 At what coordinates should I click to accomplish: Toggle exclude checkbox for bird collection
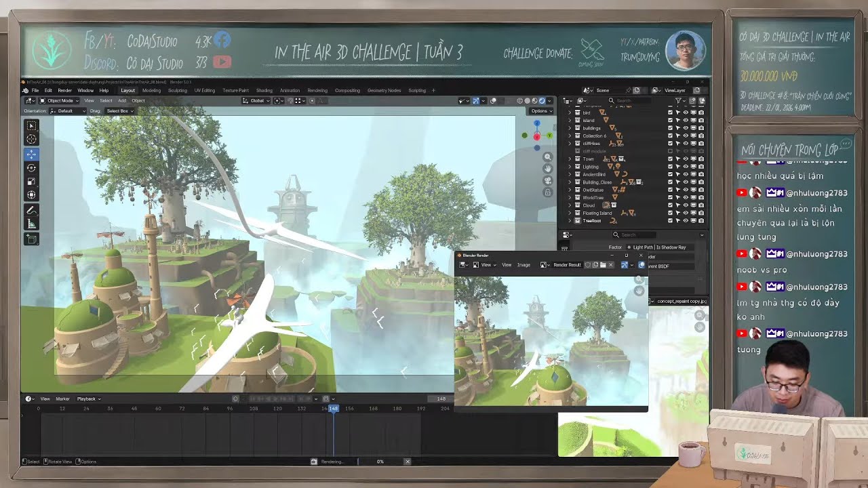(x=670, y=113)
